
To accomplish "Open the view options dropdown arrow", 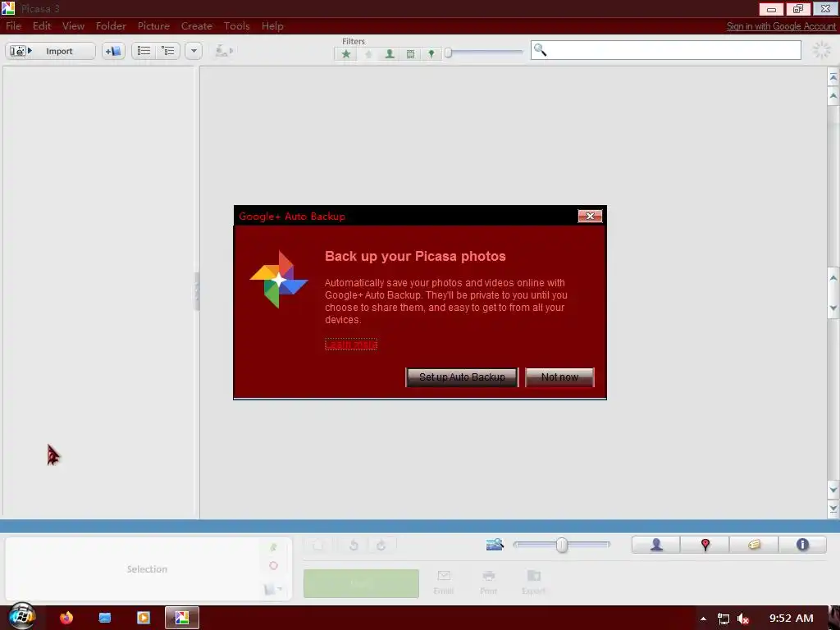I will [194, 51].
